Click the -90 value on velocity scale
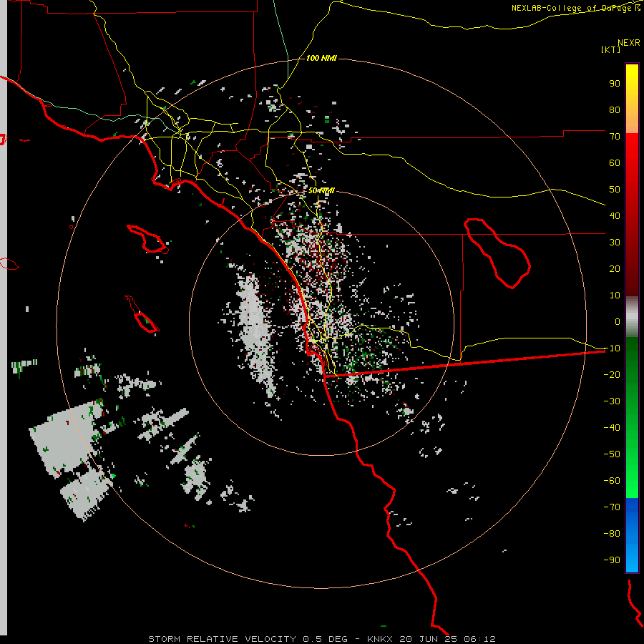This screenshot has width=644, height=644. (612, 560)
